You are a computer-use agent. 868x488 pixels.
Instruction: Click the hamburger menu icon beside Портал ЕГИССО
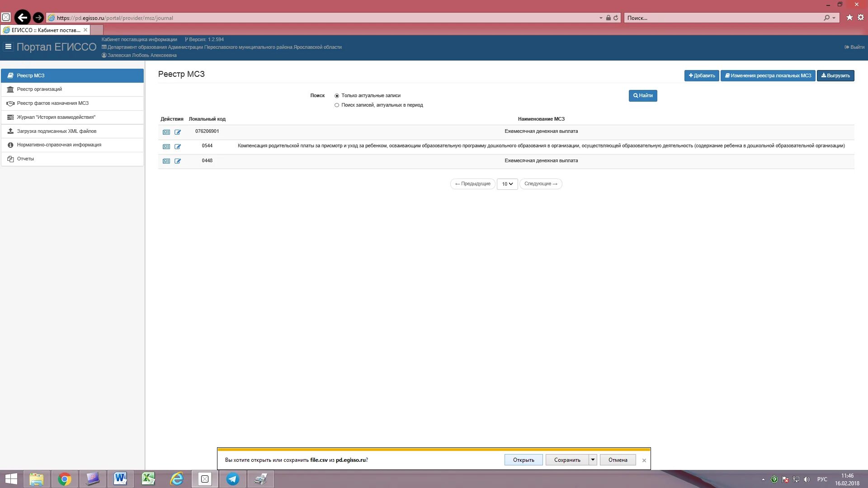[x=8, y=47]
